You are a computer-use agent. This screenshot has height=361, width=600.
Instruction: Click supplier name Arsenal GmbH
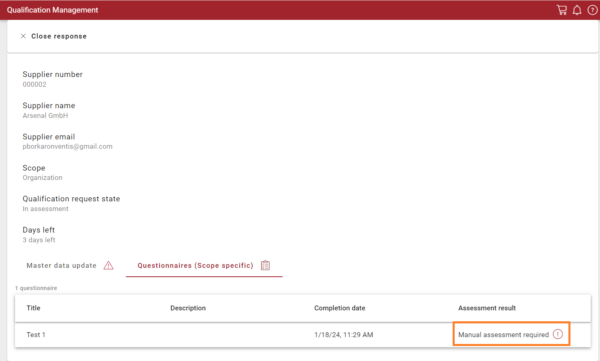[x=45, y=116]
